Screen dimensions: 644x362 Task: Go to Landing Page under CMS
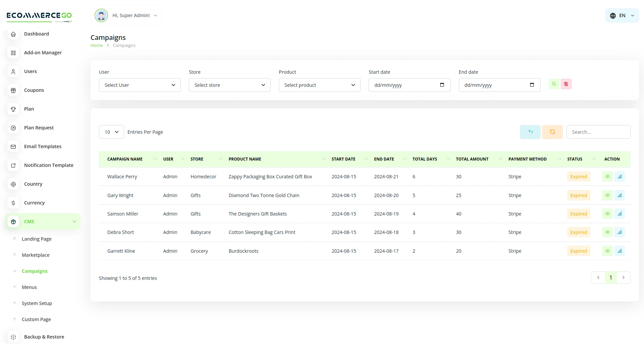(36, 239)
